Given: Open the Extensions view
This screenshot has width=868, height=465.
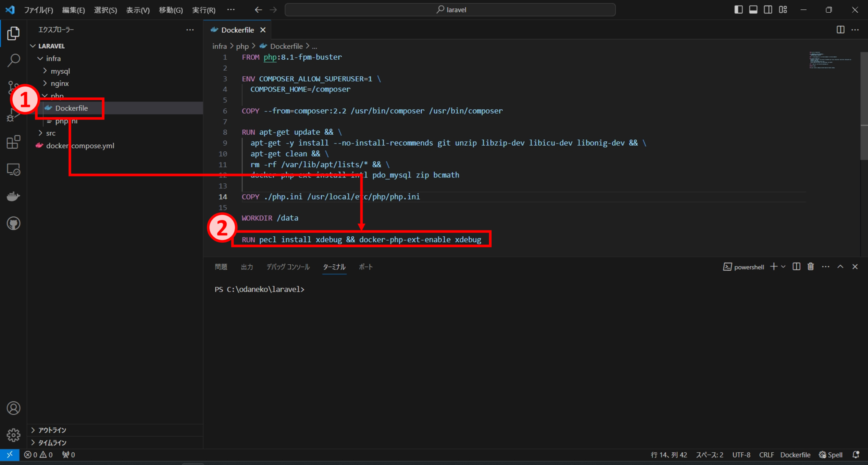Looking at the screenshot, I should click(13, 142).
